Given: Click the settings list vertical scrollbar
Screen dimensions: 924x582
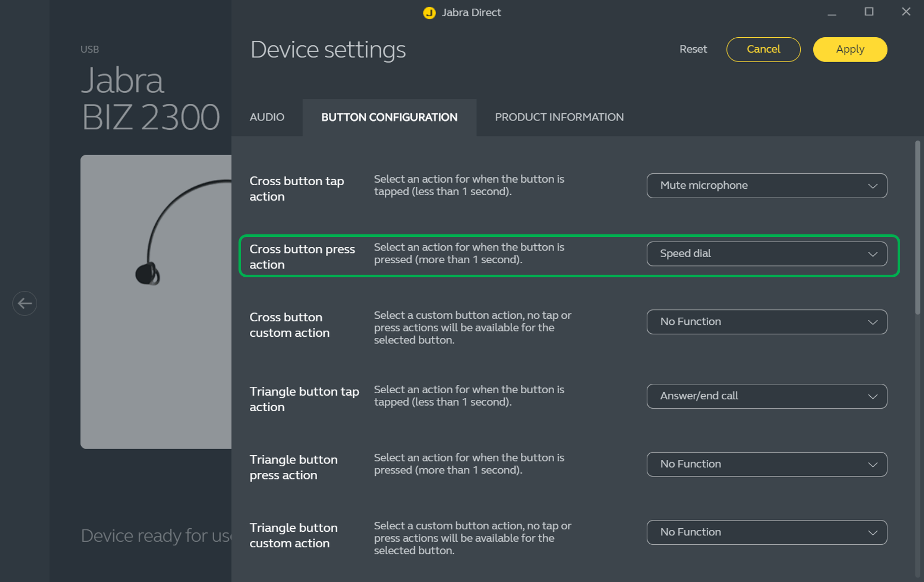Looking at the screenshot, I should pyautogui.click(x=917, y=228).
